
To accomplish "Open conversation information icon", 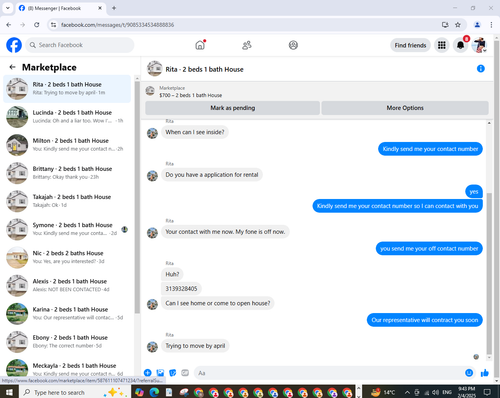I will [x=481, y=69].
